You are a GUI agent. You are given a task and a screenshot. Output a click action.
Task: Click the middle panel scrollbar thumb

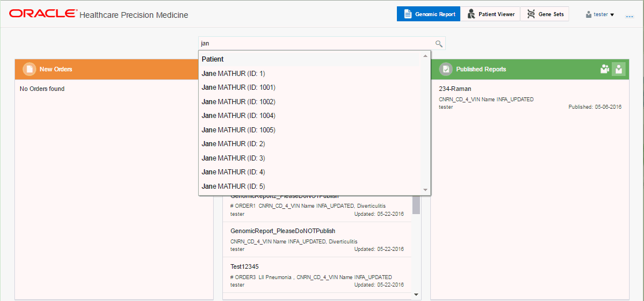click(x=416, y=205)
